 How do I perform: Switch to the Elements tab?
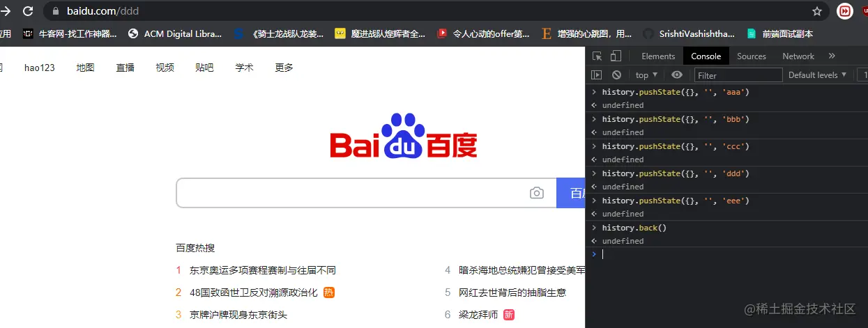(658, 56)
